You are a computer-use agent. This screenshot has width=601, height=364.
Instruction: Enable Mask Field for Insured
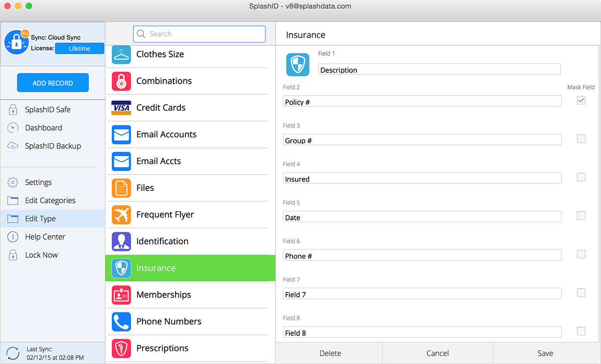click(581, 177)
